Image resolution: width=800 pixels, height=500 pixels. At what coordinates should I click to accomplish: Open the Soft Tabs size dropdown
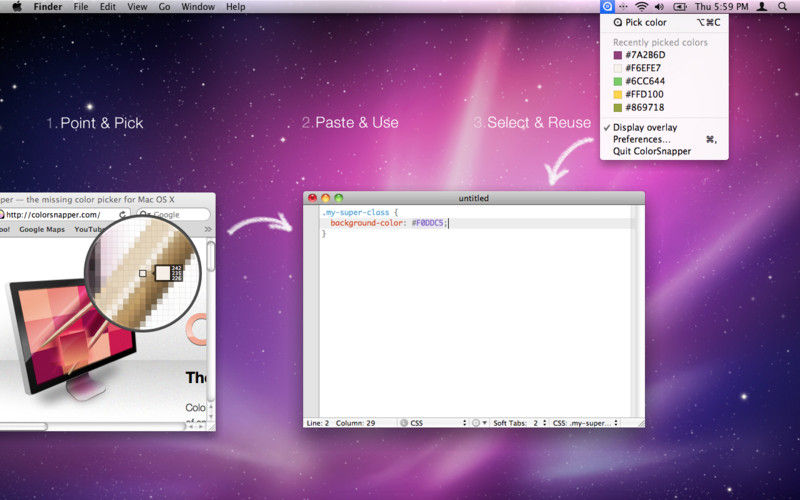519,423
